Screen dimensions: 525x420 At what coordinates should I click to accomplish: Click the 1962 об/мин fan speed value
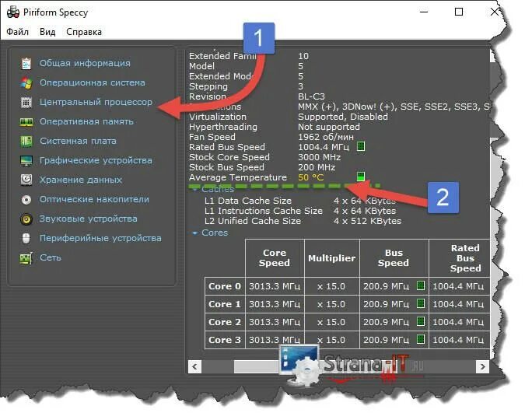pyautogui.click(x=326, y=137)
